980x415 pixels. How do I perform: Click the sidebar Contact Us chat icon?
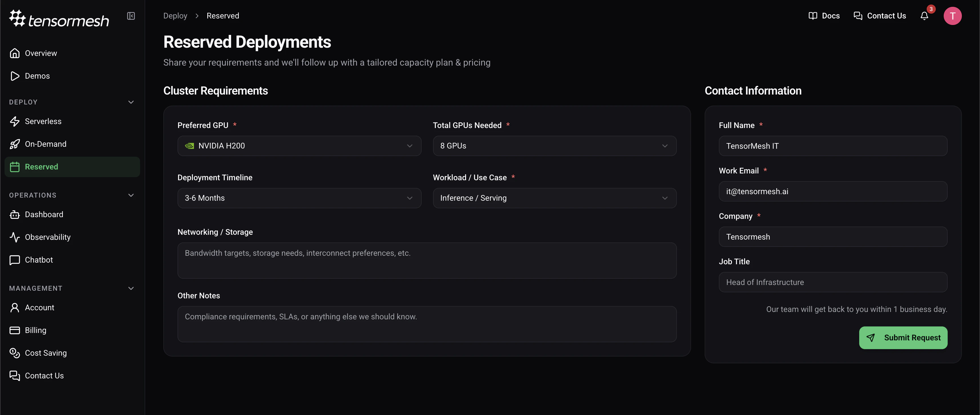(x=14, y=376)
